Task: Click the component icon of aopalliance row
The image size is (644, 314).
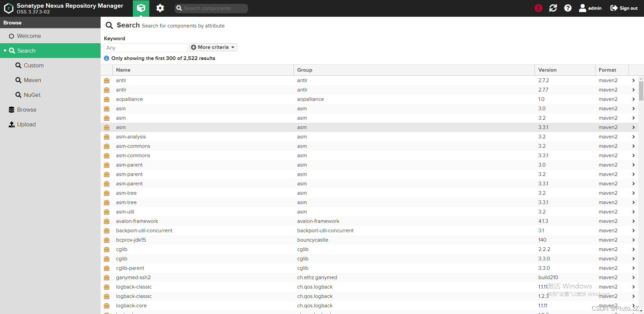Action: pos(107,99)
